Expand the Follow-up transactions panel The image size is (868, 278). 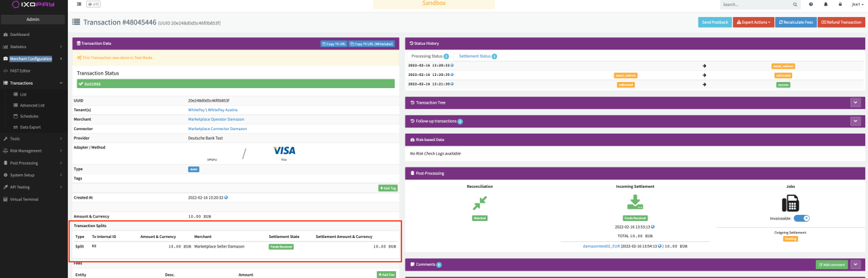point(855,121)
